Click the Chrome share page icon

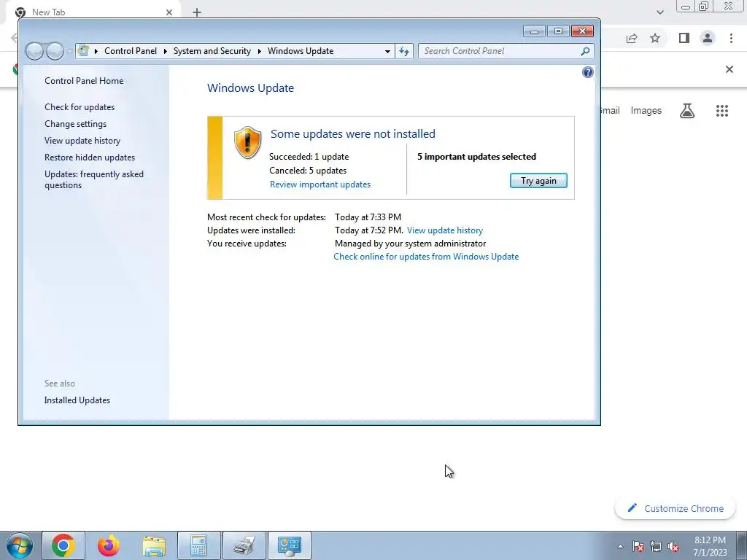[x=632, y=38]
